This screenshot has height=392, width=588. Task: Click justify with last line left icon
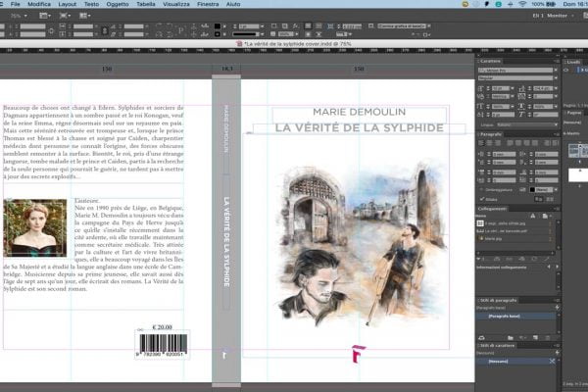tap(511, 143)
